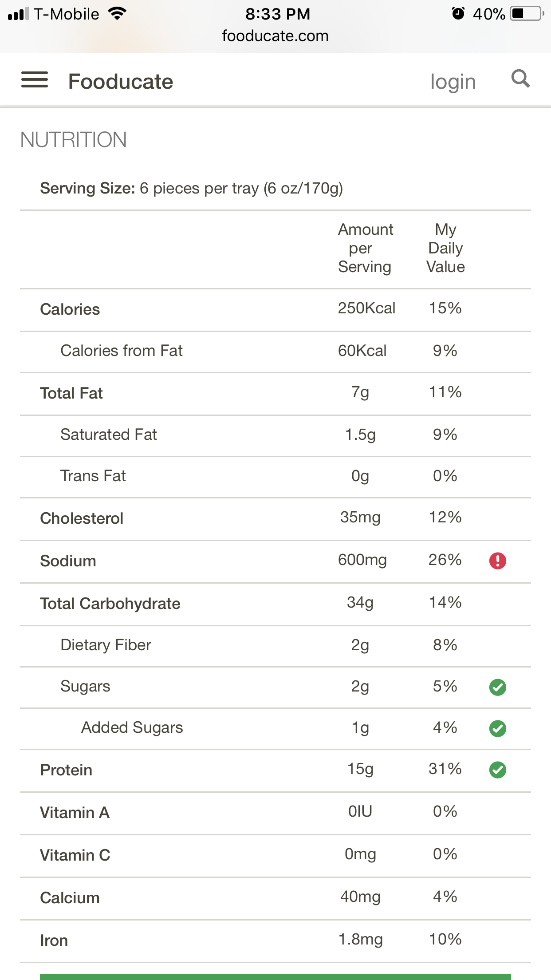Viewport: 551px width, 980px height.
Task: Tap the green check beside Added Sugars
Action: coord(498,728)
